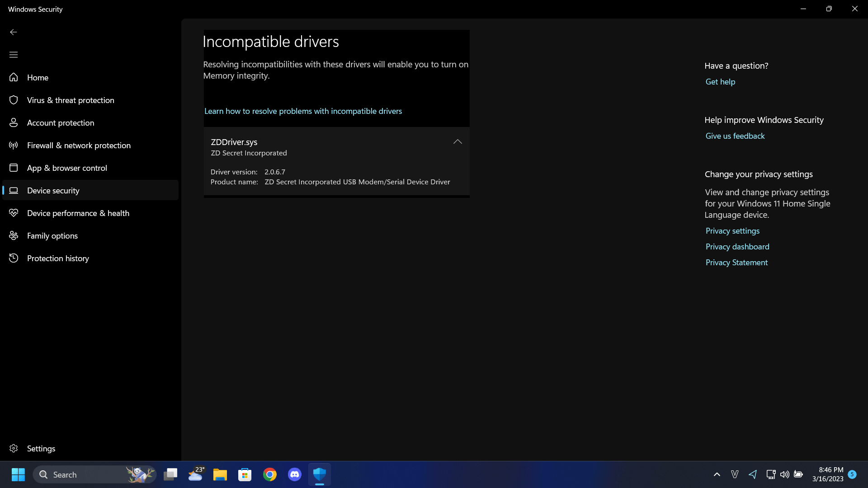Open the Privacy dashboard link
This screenshot has height=488, width=868.
737,247
